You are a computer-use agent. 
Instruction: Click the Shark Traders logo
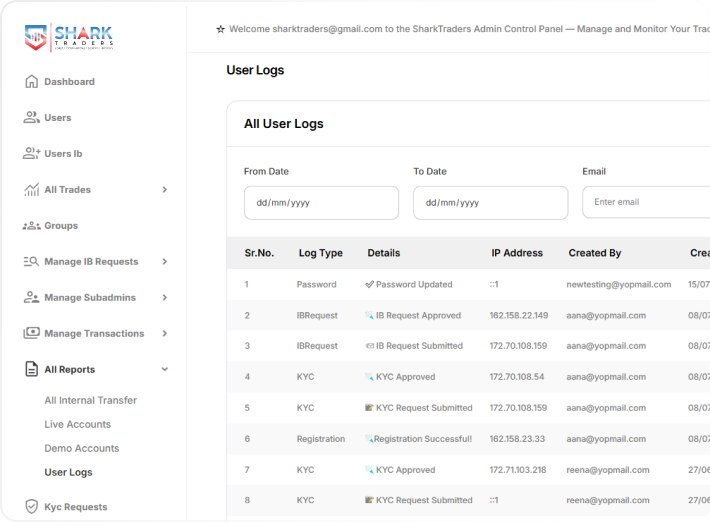69,38
